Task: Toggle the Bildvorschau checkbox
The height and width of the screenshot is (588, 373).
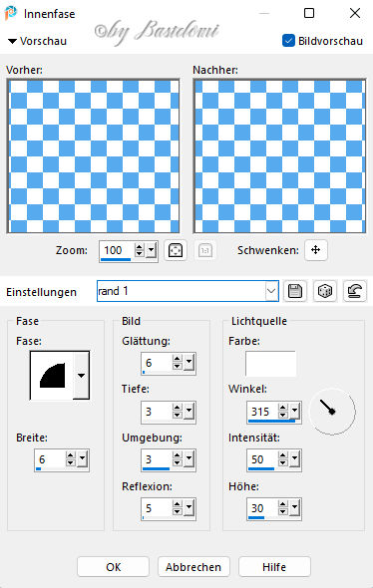Action: pos(288,41)
